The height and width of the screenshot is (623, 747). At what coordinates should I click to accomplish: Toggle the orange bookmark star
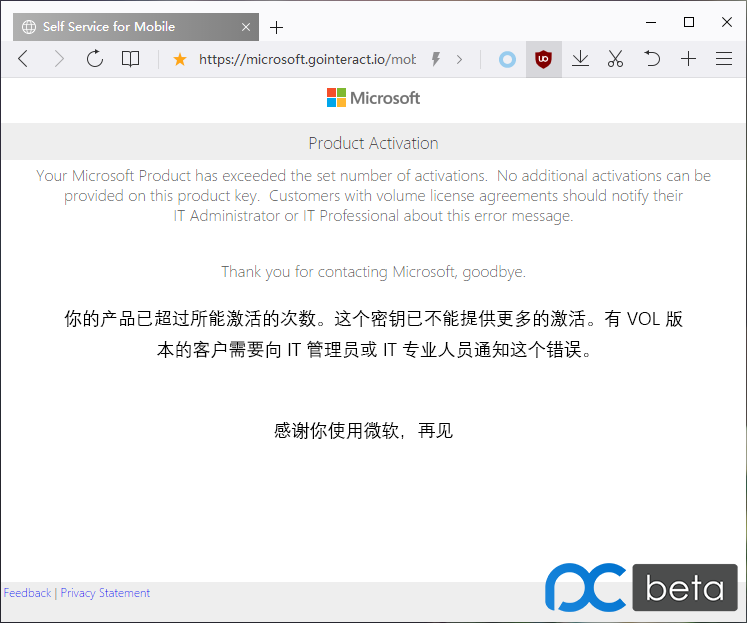click(180, 60)
